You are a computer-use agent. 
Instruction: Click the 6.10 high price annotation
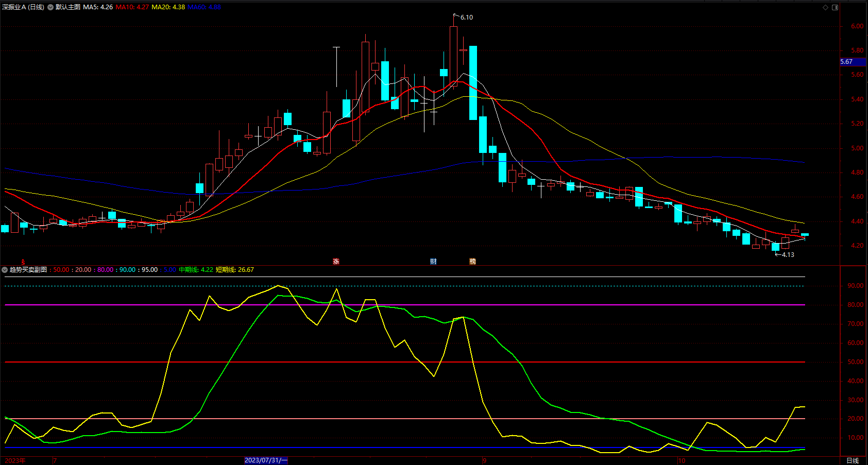466,18
